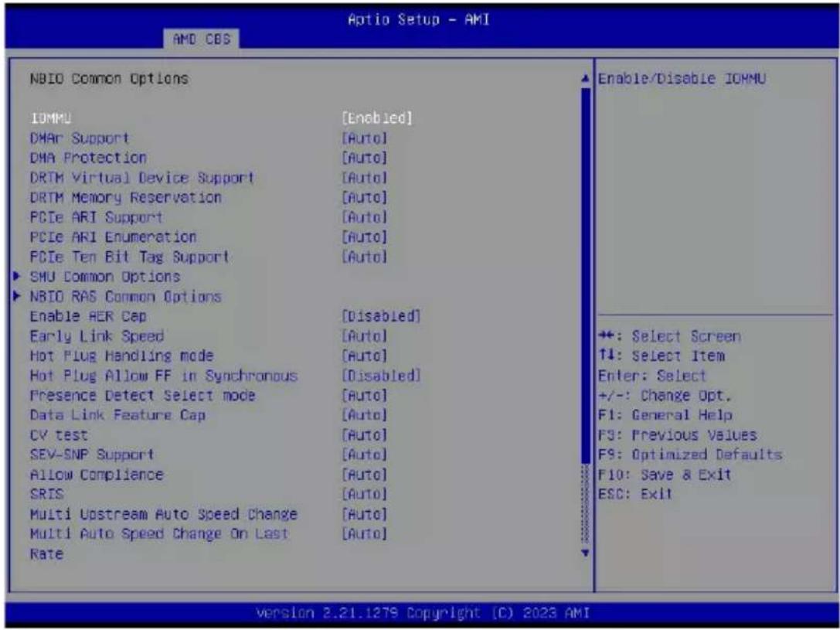Click the Enter: Select hint
This screenshot has height=630, width=840.
[x=652, y=376]
